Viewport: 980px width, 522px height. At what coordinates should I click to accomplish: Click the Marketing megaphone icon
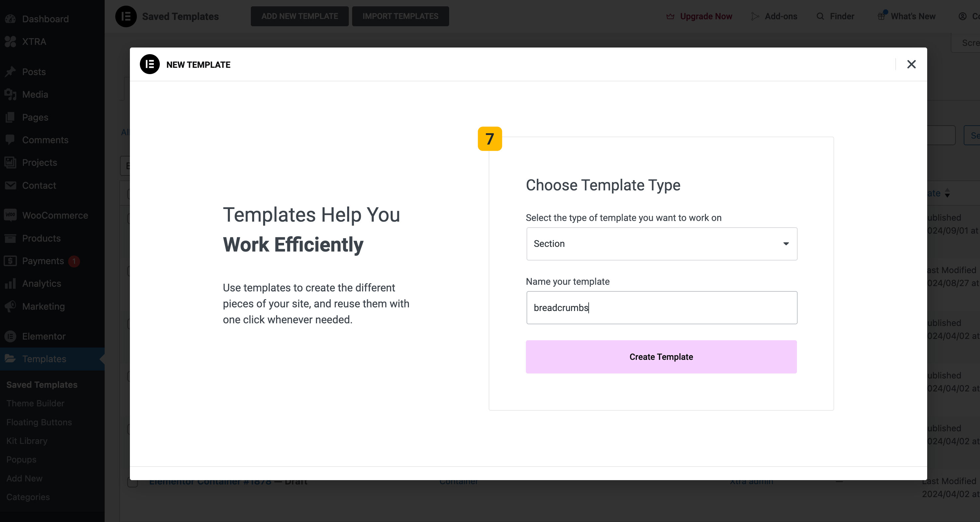(x=10, y=306)
